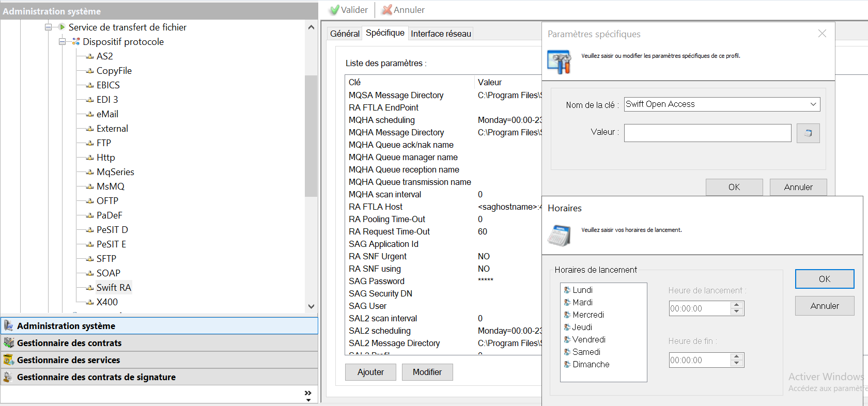Click the Annuler red cross icon
This screenshot has width=868, height=406.
[x=387, y=10]
